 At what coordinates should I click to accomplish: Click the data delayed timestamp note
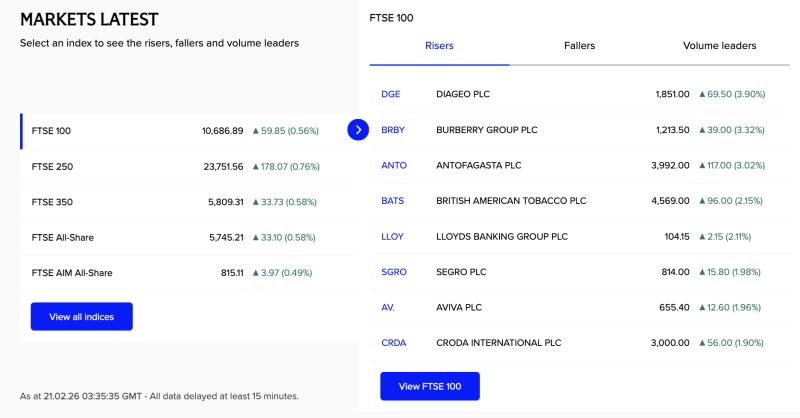pos(159,396)
